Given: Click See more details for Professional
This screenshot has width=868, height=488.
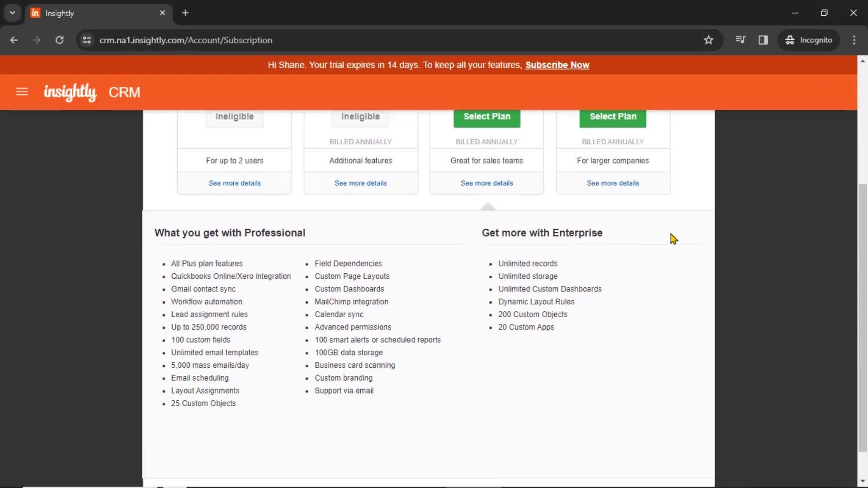Looking at the screenshot, I should coord(486,183).
